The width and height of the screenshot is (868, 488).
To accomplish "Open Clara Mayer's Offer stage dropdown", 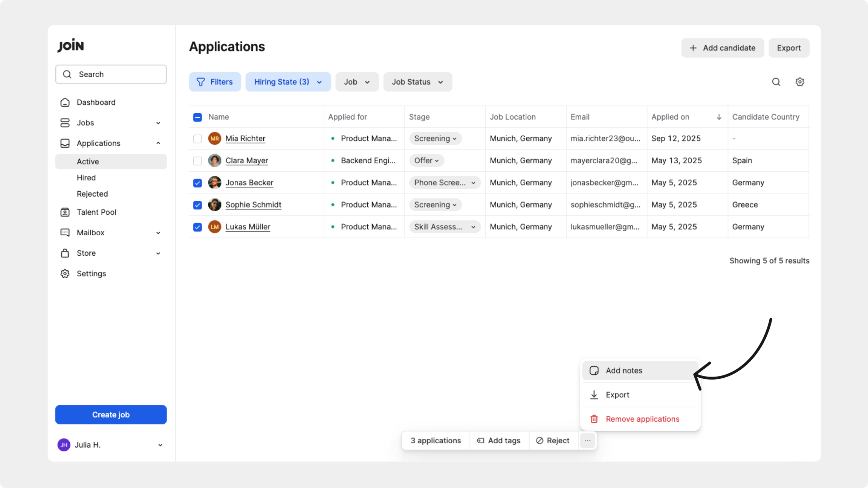I will (426, 160).
